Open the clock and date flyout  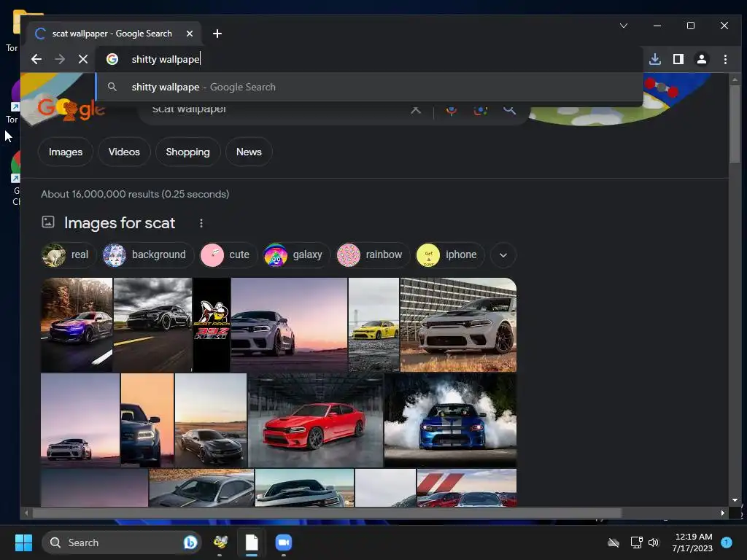tap(693, 542)
